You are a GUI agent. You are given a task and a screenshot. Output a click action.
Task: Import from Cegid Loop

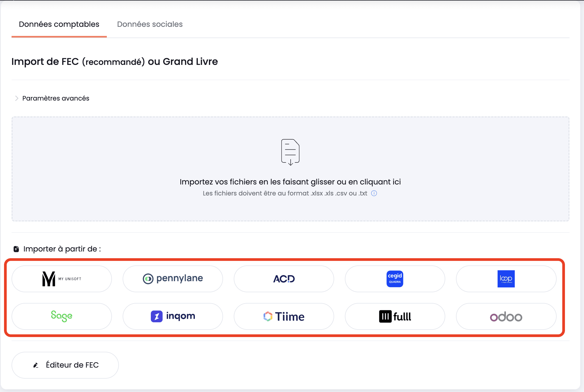pyautogui.click(x=506, y=279)
